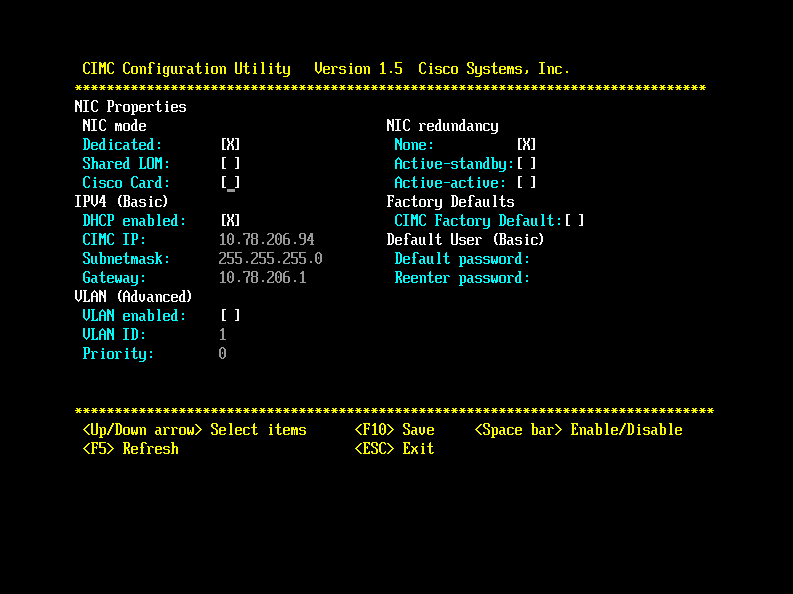The width and height of the screenshot is (793, 594).
Task: Check the Active-standby redundancy box
Action: click(x=526, y=163)
